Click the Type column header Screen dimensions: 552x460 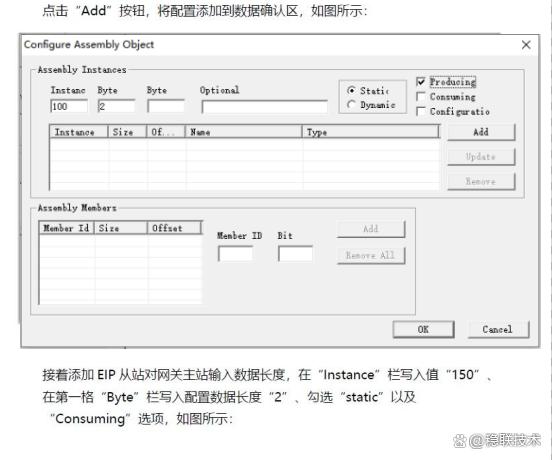(370, 132)
